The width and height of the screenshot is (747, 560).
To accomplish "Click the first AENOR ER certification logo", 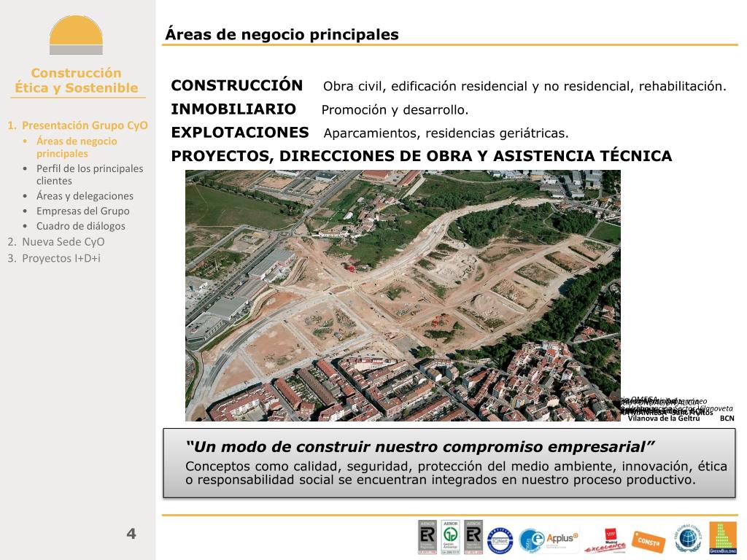I will click(x=427, y=537).
